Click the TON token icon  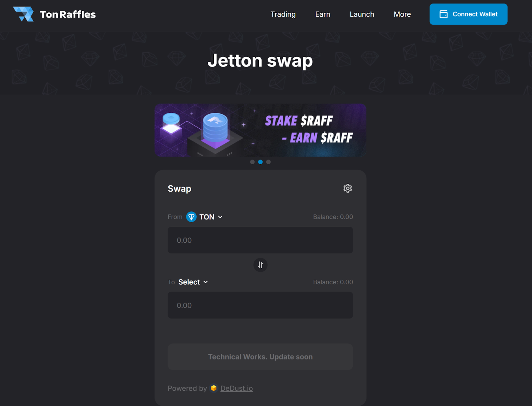[x=191, y=217]
